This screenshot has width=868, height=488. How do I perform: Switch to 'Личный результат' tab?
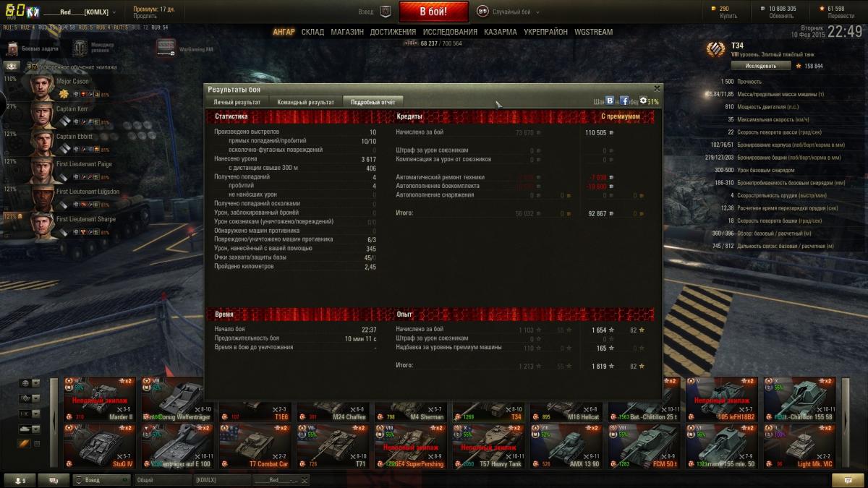click(x=237, y=102)
